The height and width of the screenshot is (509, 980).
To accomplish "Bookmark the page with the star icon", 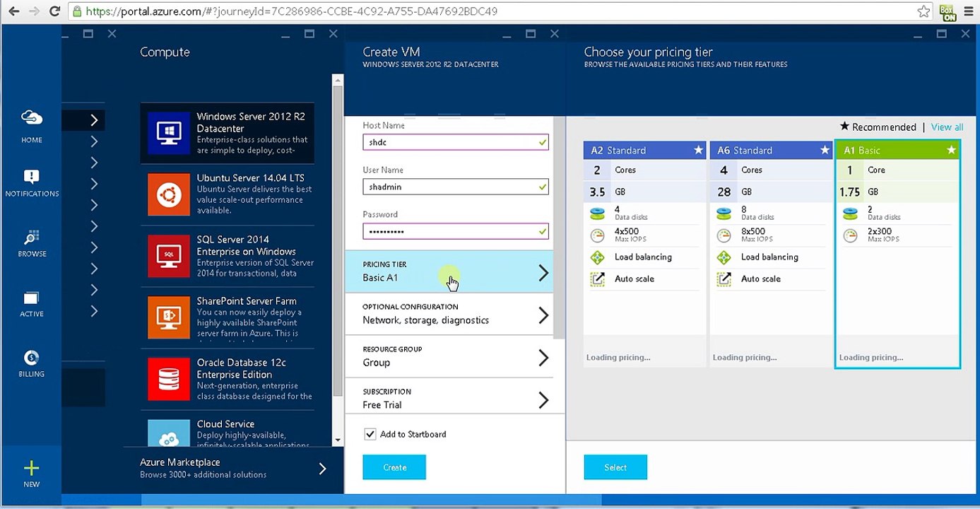I will [x=923, y=11].
